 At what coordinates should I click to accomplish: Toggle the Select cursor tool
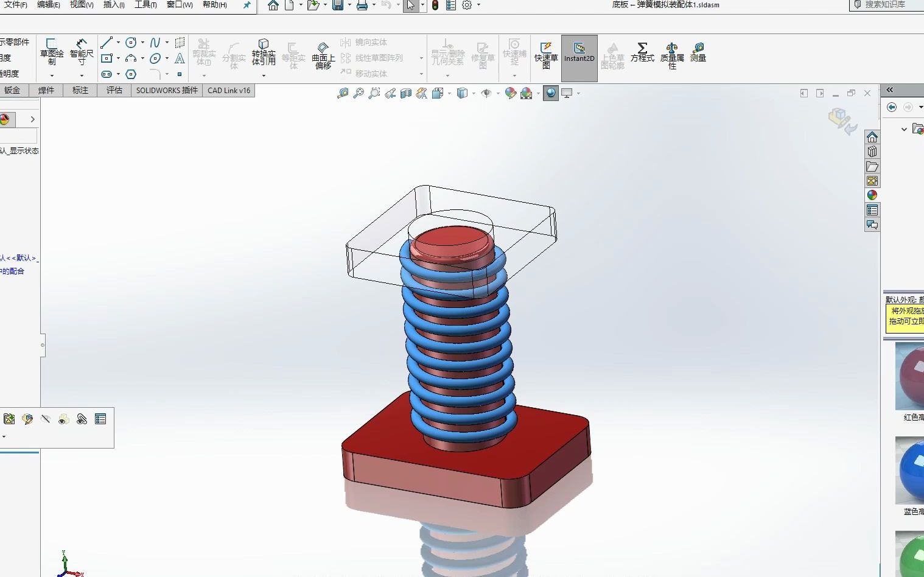pos(411,5)
